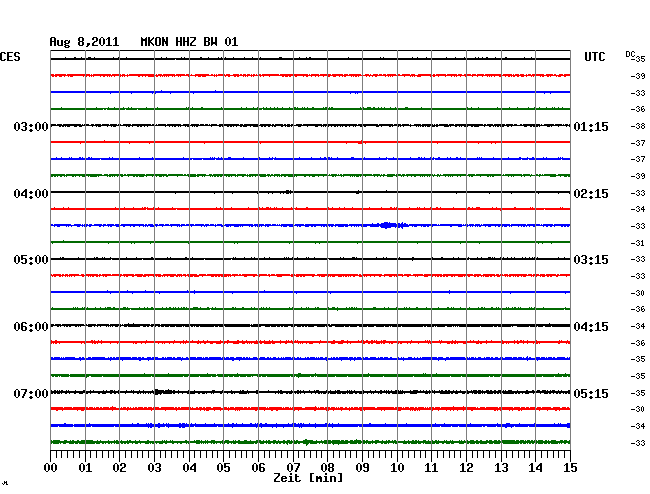Click the date label "Aug 8,2011"
The image size is (650, 494).
[x=84, y=42]
